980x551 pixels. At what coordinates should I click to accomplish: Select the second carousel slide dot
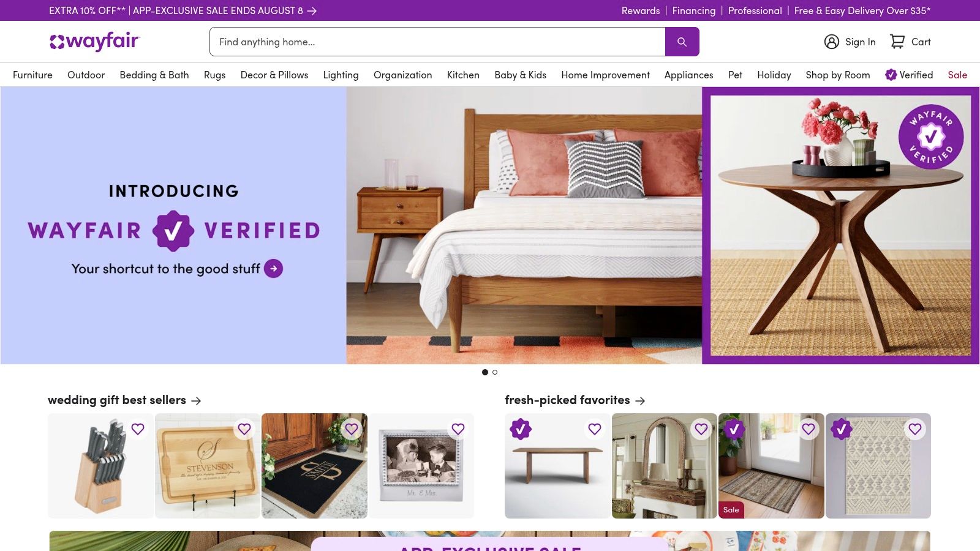pyautogui.click(x=495, y=372)
